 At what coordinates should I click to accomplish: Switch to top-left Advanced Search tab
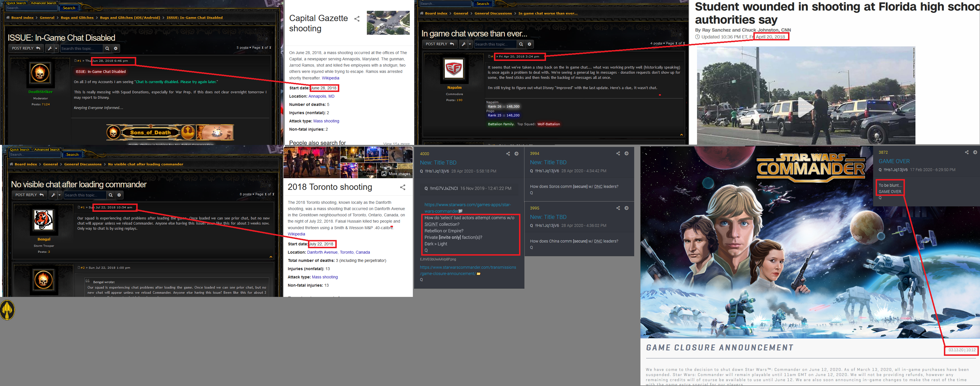pyautogui.click(x=44, y=3)
